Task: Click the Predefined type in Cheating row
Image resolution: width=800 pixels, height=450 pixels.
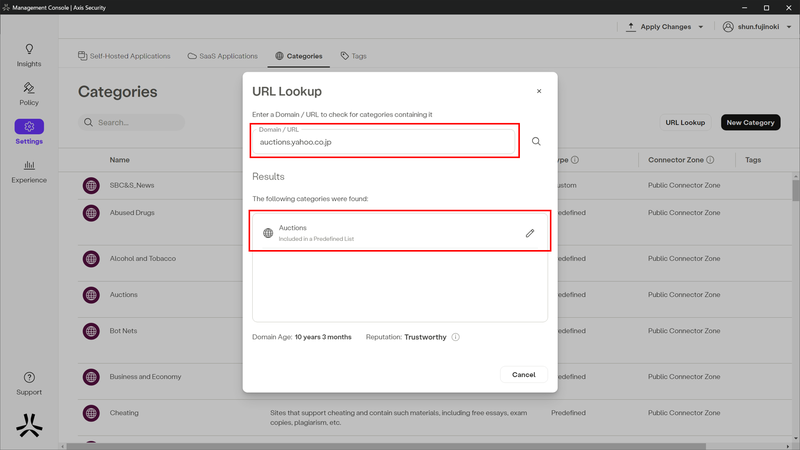Action: coord(568,413)
